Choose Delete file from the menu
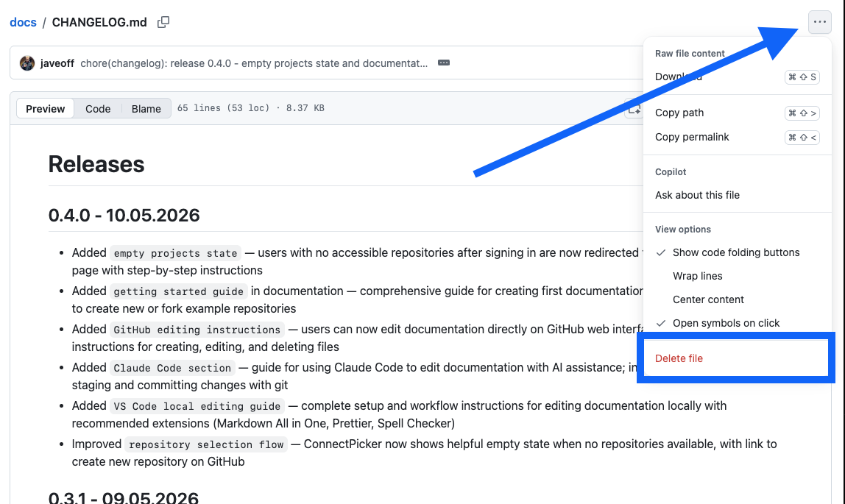 point(737,358)
